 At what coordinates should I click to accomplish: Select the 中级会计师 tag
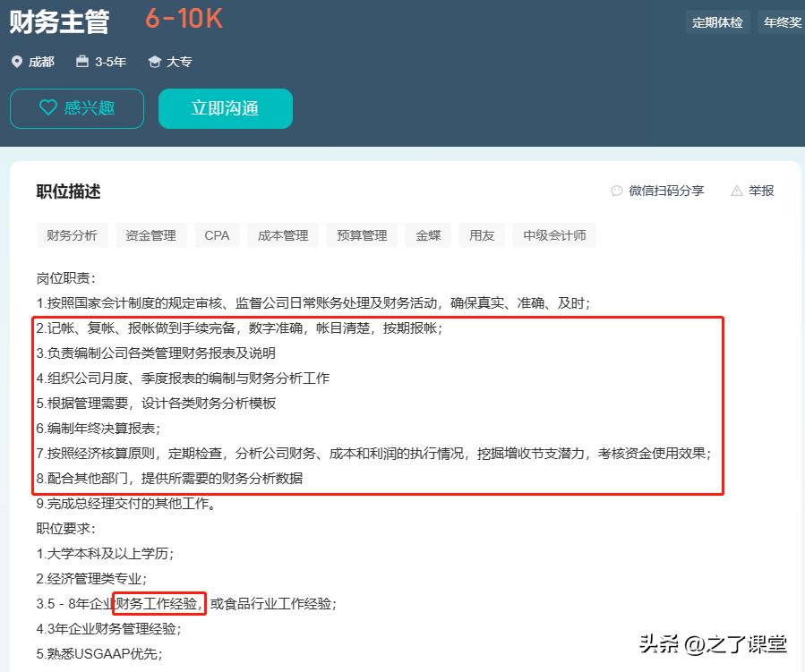tap(553, 235)
